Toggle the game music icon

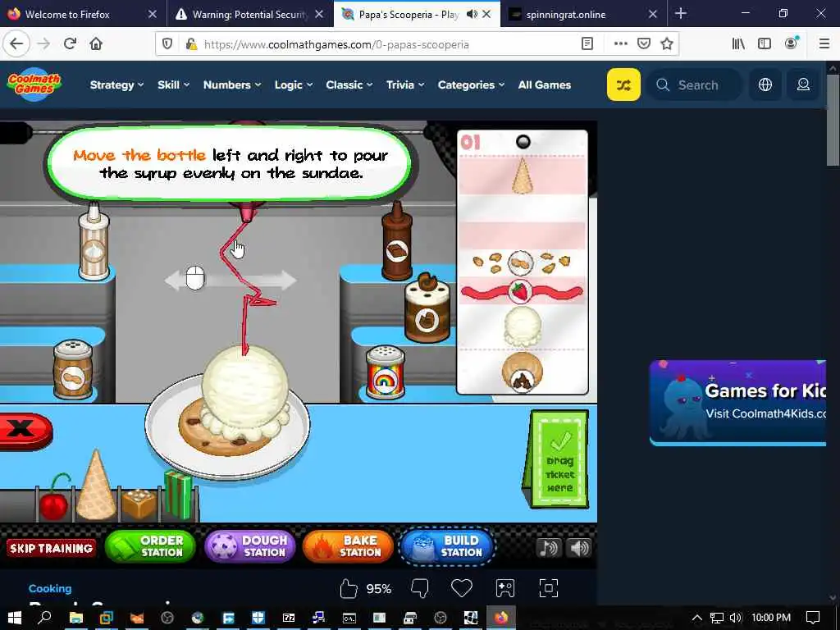549,548
